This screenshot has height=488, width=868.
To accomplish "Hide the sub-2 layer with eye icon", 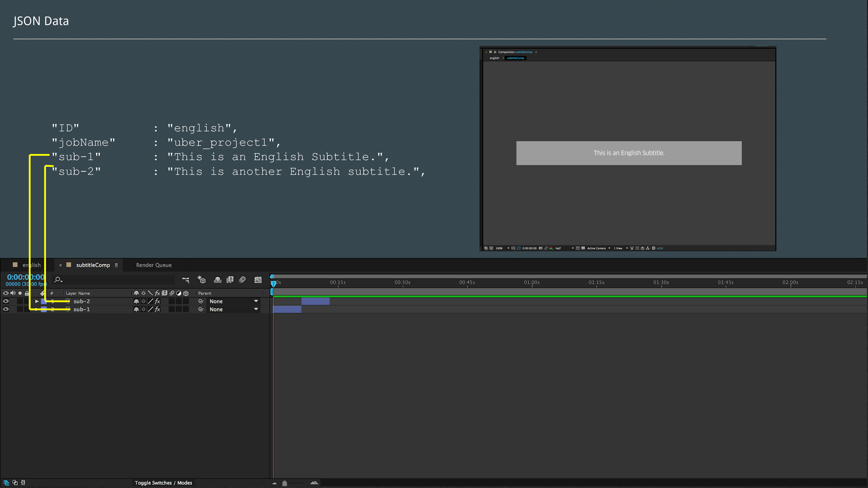I will coord(6,301).
